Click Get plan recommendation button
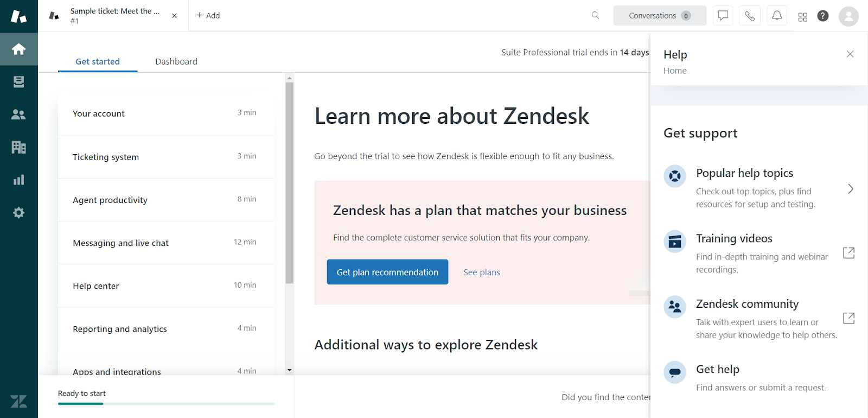 387,272
